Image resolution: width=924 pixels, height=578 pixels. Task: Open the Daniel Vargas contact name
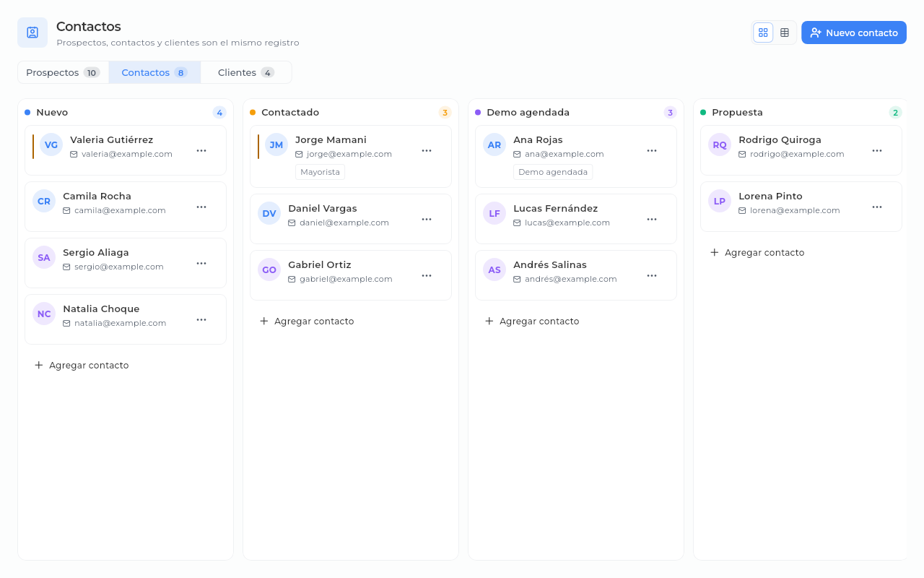[x=323, y=208]
